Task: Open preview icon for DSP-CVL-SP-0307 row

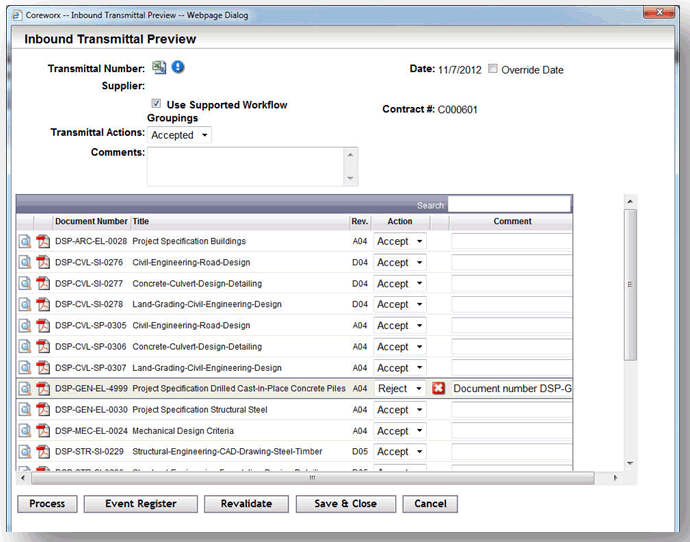Action: [x=25, y=367]
